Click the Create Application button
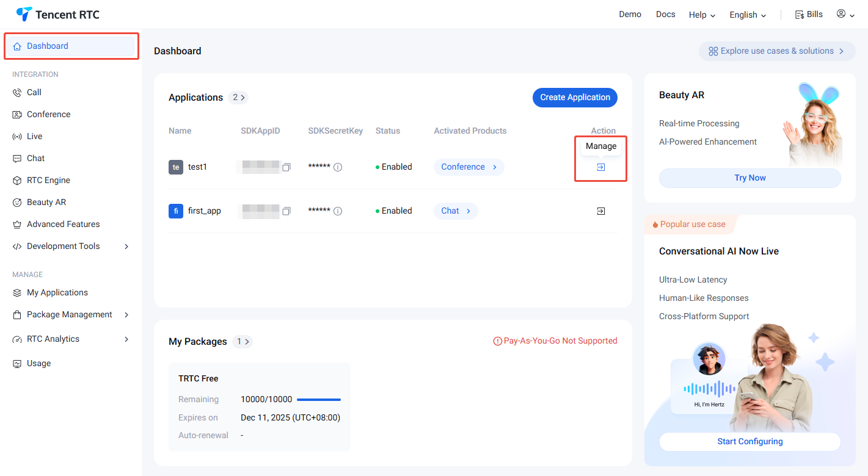This screenshot has width=868, height=476. tap(575, 98)
